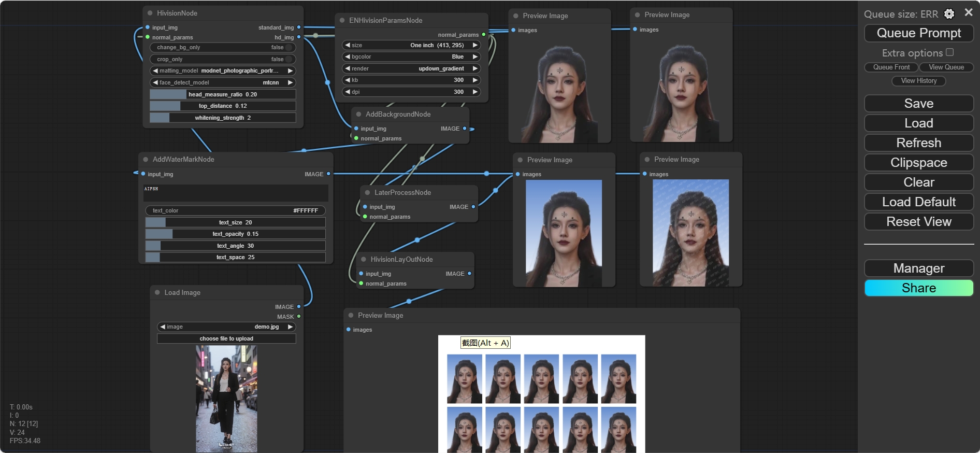Enable the Extra options checkbox

click(949, 52)
